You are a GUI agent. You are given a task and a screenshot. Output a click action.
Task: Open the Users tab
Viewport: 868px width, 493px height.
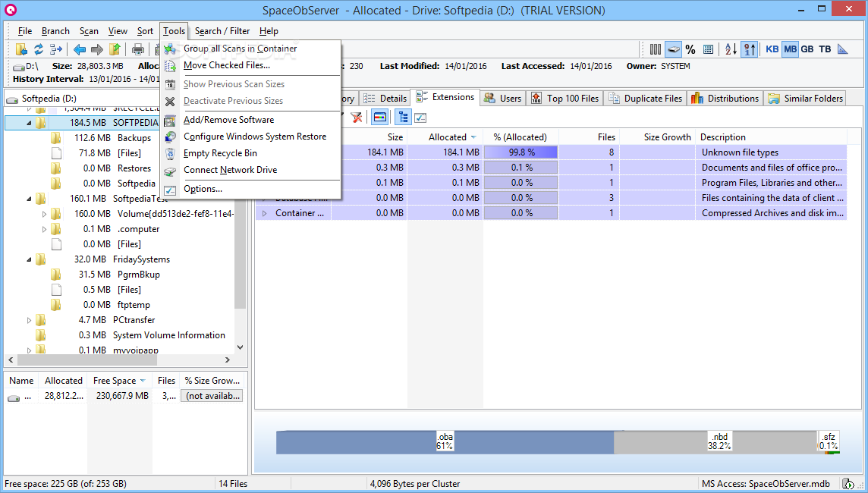(x=502, y=99)
